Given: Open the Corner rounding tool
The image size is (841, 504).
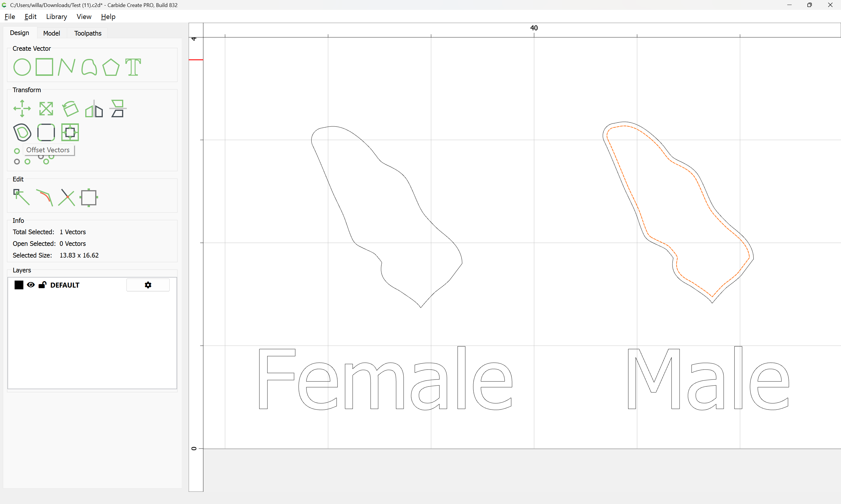Looking at the screenshot, I should click(46, 132).
